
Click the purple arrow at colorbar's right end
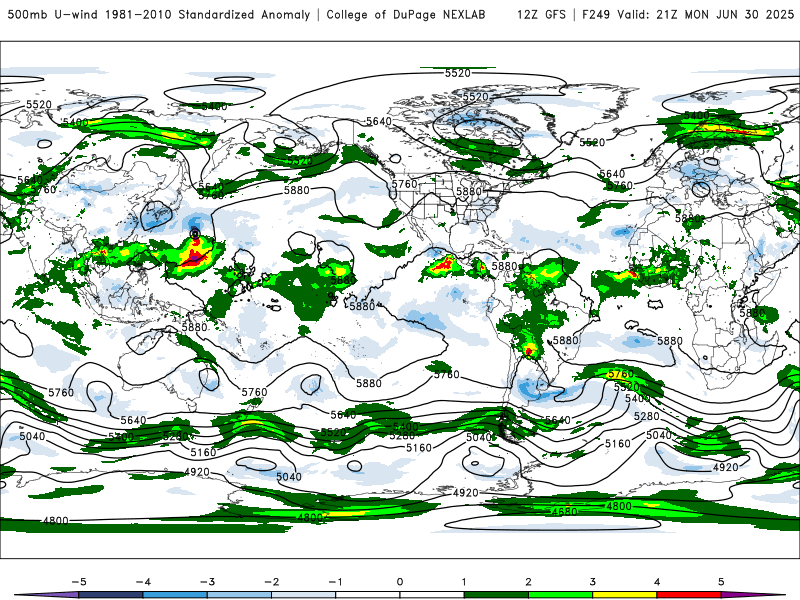754,595
